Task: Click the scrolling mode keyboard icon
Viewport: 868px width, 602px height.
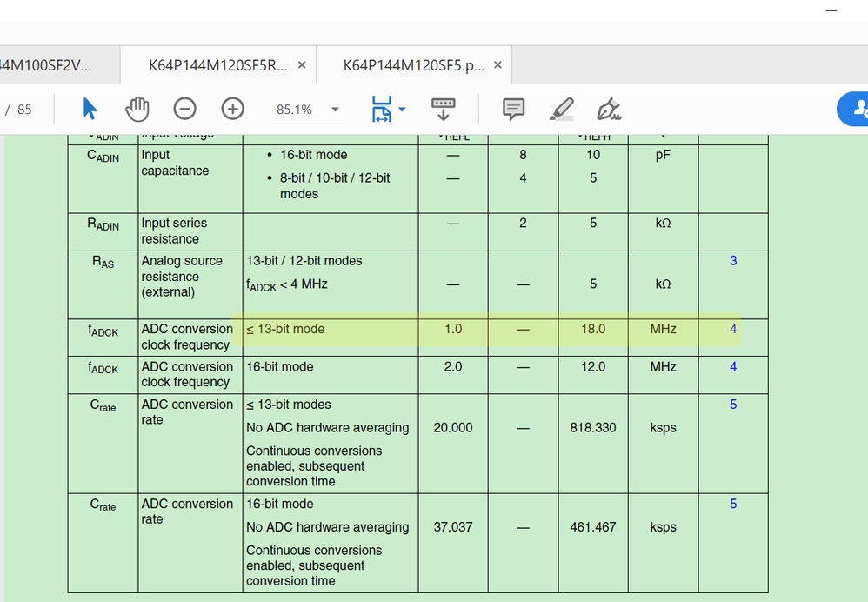Action: [x=443, y=109]
